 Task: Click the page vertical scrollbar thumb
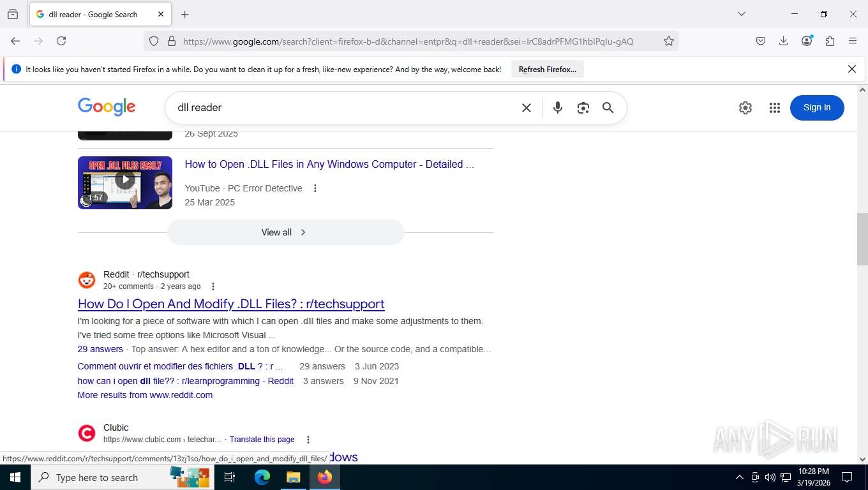[x=862, y=239]
